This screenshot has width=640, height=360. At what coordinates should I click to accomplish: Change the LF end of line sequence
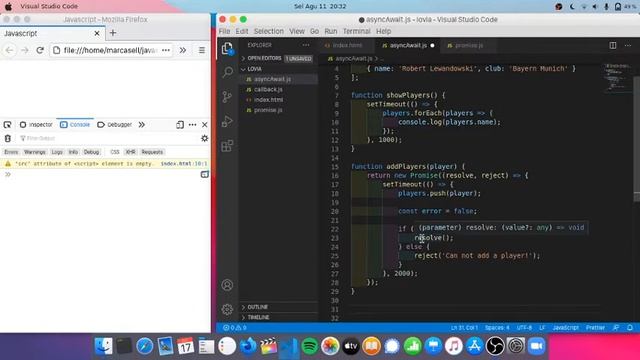pyautogui.click(x=542, y=328)
